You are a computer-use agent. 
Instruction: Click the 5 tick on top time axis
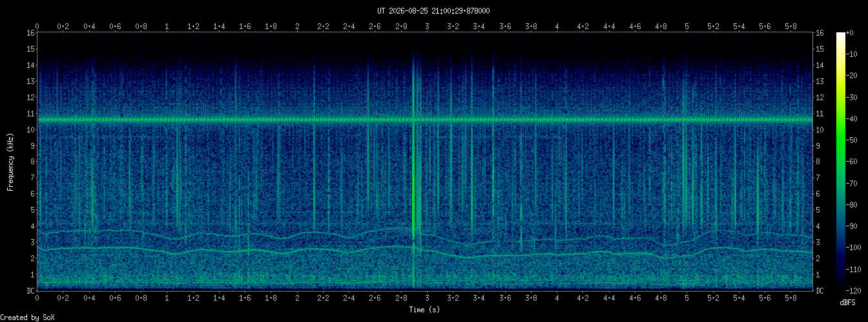tap(687, 27)
